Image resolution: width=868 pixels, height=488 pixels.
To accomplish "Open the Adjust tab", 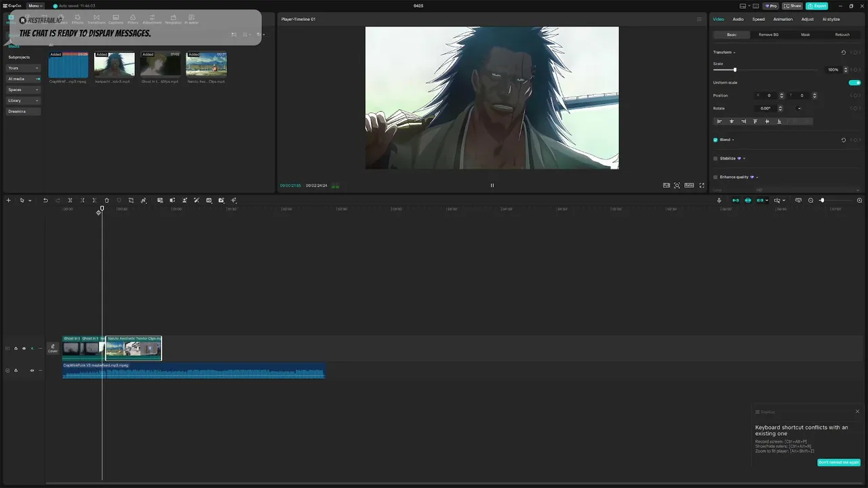I will [x=808, y=19].
